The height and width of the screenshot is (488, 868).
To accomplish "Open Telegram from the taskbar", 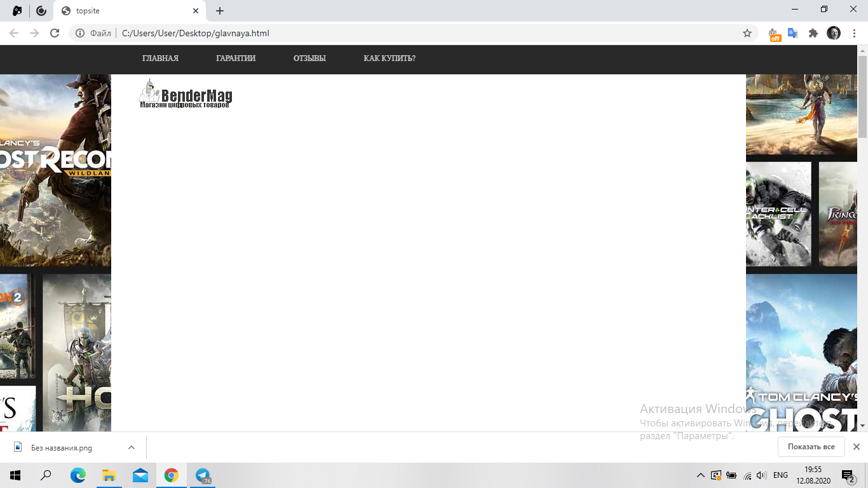I will [x=203, y=475].
